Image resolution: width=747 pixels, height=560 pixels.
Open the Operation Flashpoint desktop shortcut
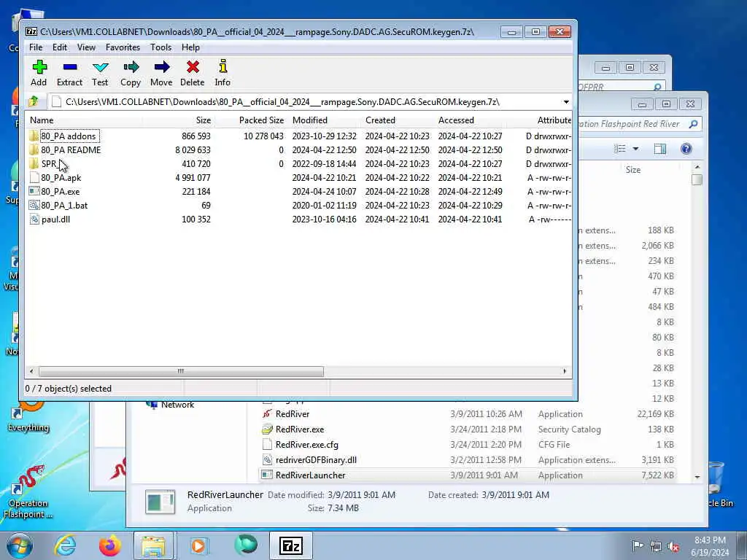click(28, 493)
